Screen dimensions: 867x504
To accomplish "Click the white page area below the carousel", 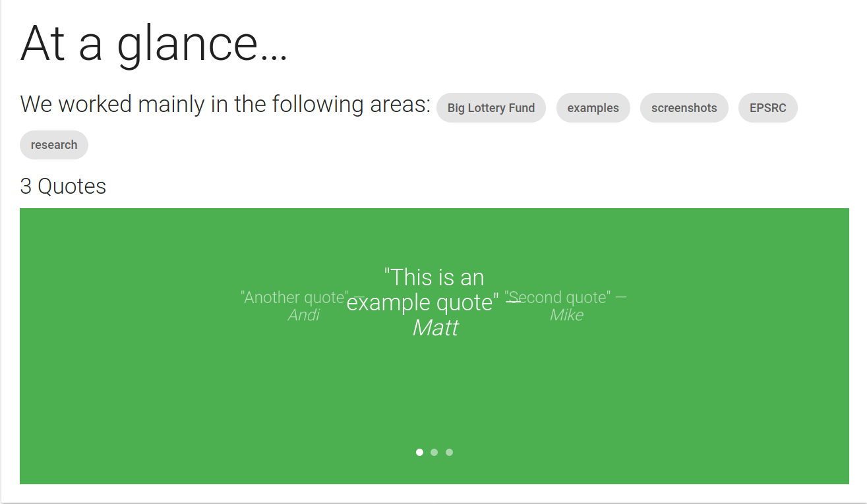I will [433, 494].
